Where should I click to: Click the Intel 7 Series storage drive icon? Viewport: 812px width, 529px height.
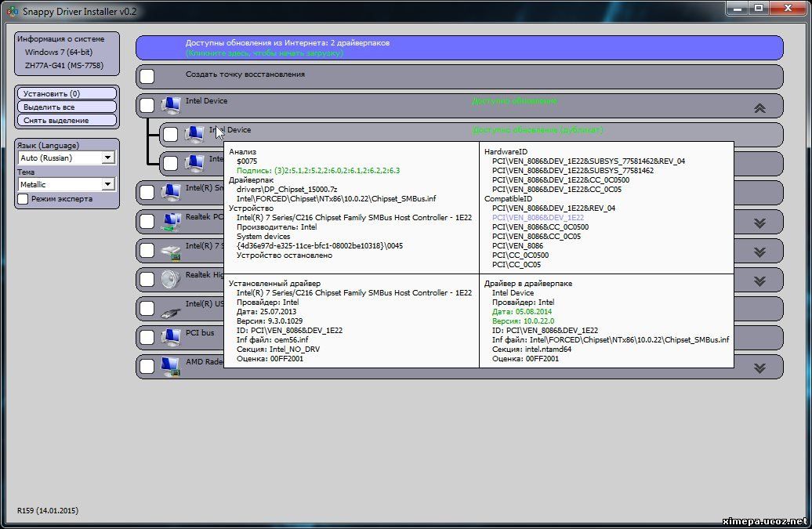(170, 251)
